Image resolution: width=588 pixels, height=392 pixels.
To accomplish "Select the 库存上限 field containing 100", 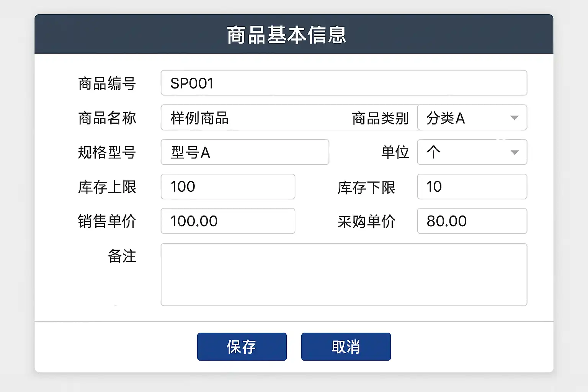I will (x=228, y=186).
